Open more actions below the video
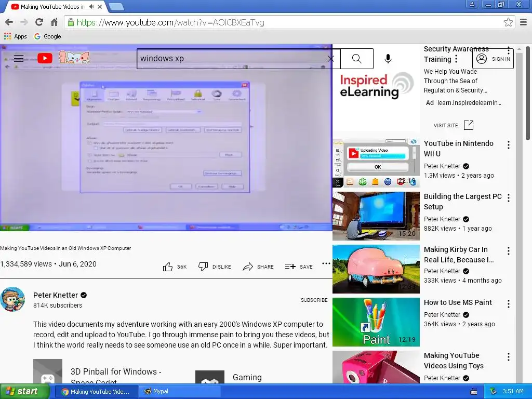Screen dimensions: 532x399 coord(326,263)
